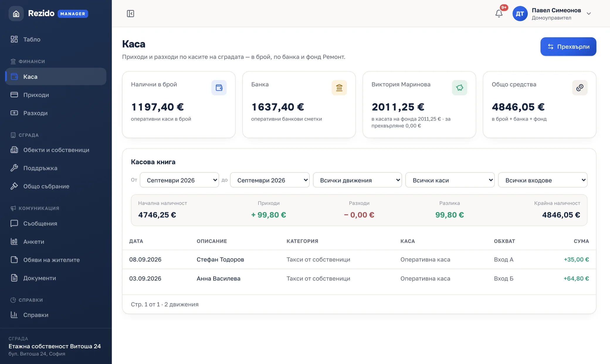610x364 pixels.
Task: Expand the Всички движения filter
Action: click(x=357, y=180)
